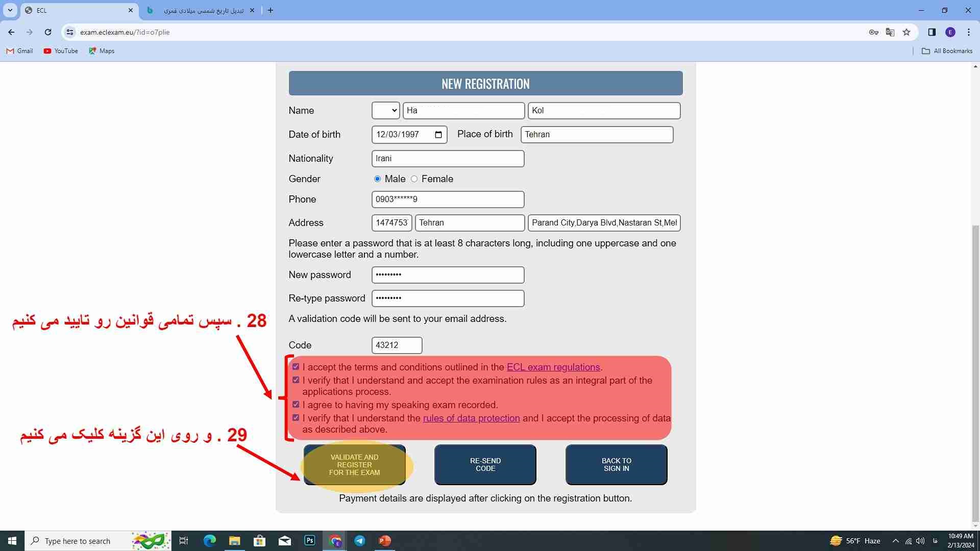Open Telegram from the taskbar
This screenshot has height=551, width=980.
[x=360, y=541]
